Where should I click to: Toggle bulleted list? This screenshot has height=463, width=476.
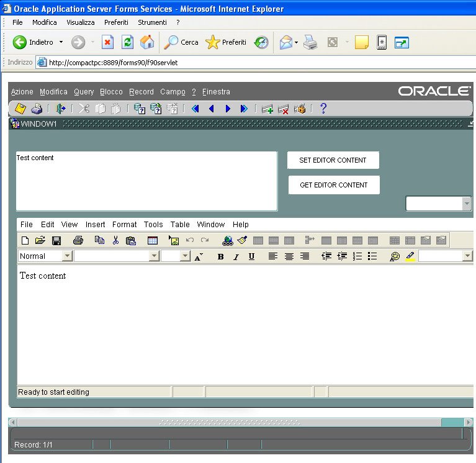372,256
